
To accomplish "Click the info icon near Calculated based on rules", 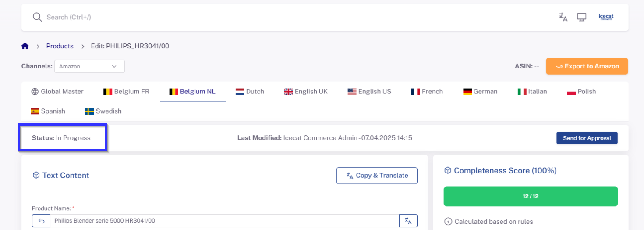I will [448, 222].
